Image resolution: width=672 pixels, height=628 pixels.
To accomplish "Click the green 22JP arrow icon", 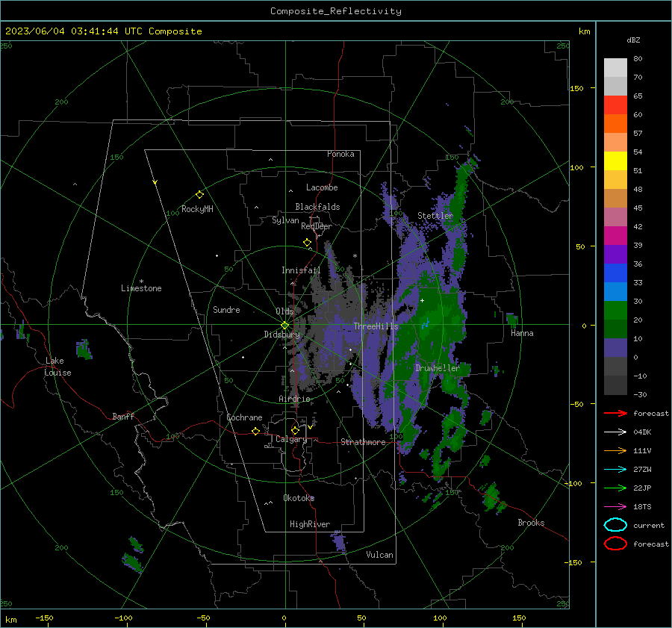I will coord(615,488).
